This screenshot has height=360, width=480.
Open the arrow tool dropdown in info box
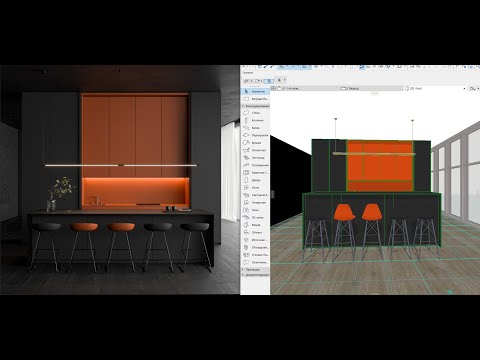[x=284, y=80]
